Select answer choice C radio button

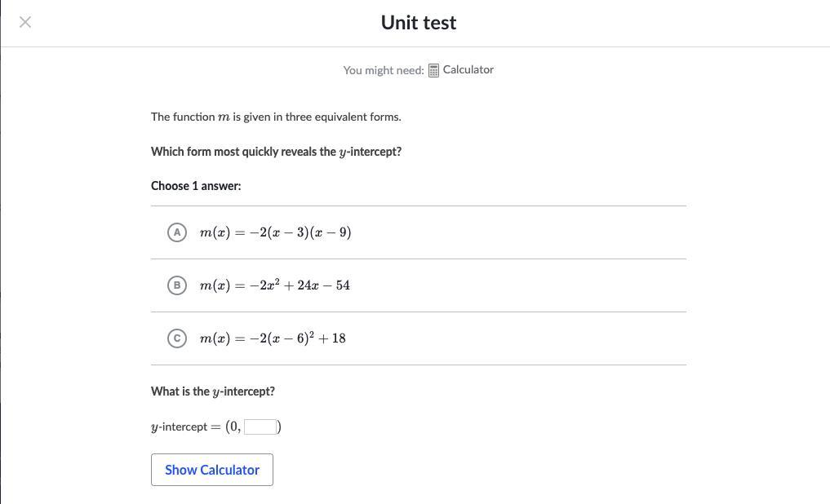point(176,338)
